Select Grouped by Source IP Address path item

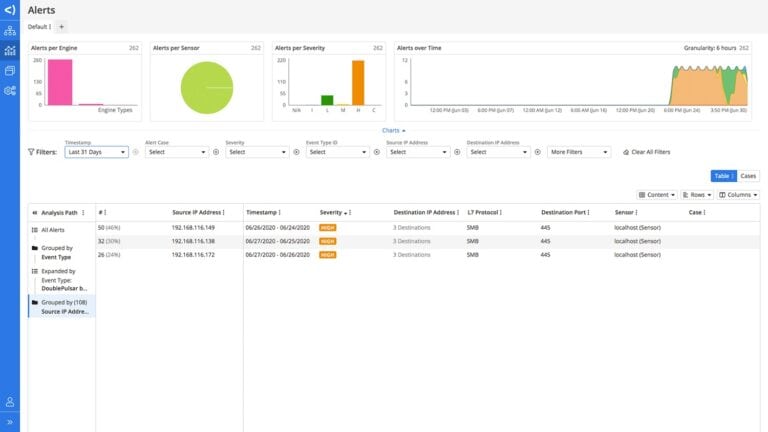pos(62,307)
